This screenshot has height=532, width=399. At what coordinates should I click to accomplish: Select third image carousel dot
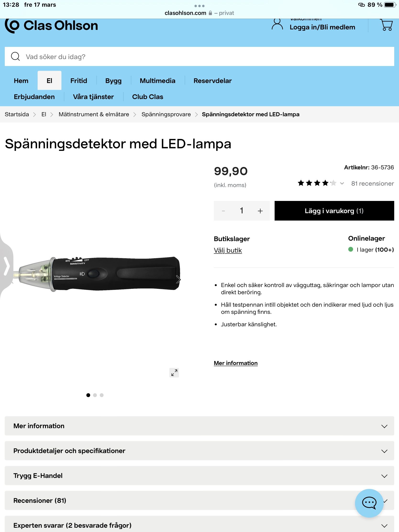pos(102,395)
